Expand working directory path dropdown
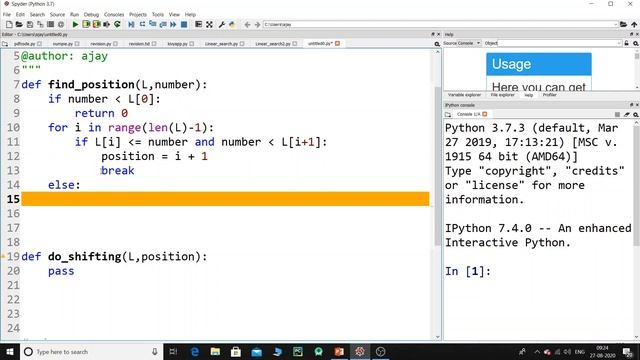Image resolution: width=640 pixels, height=360 pixels. [616, 24]
